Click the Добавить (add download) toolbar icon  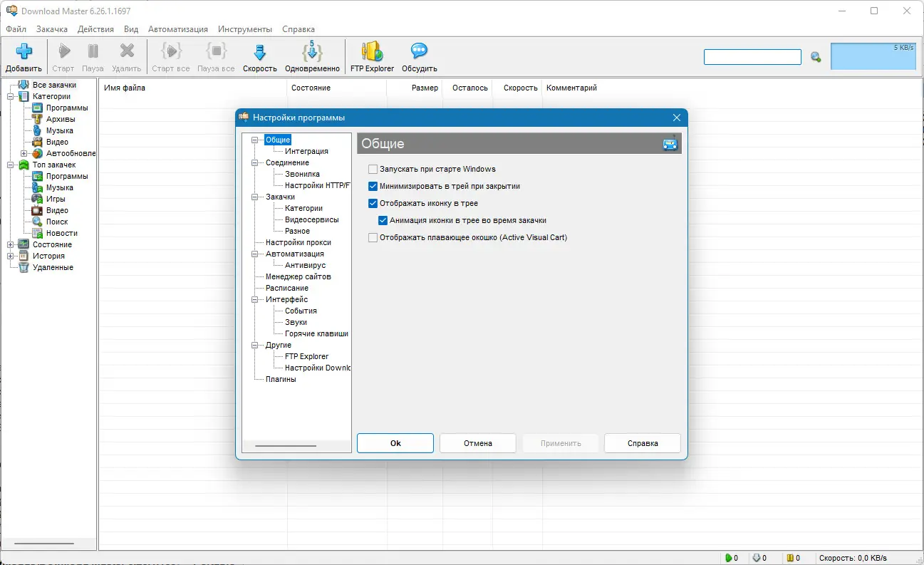[24, 51]
